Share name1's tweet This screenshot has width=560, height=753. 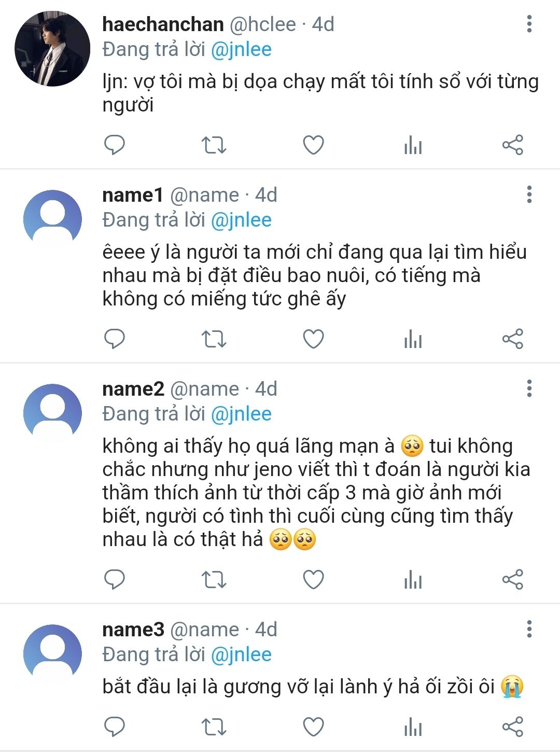[x=512, y=339]
